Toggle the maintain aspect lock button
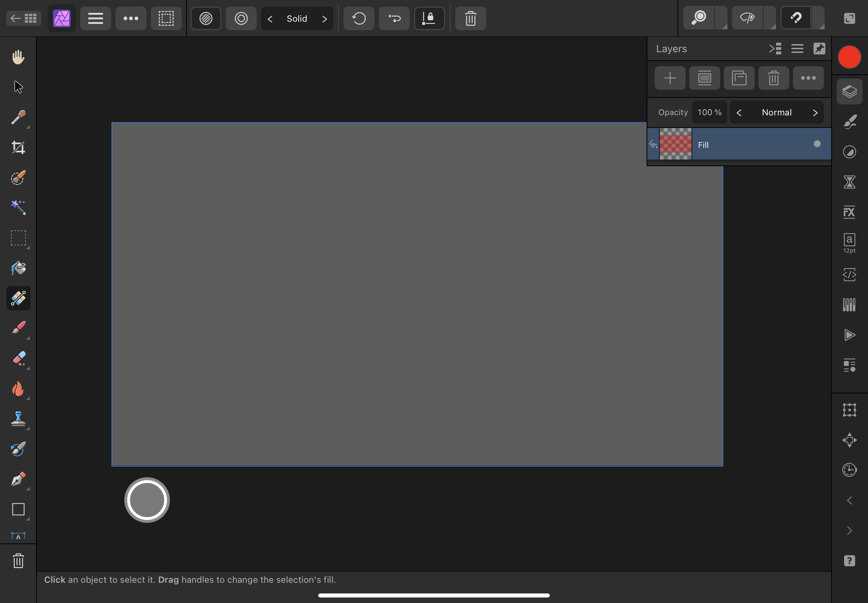 429,18
